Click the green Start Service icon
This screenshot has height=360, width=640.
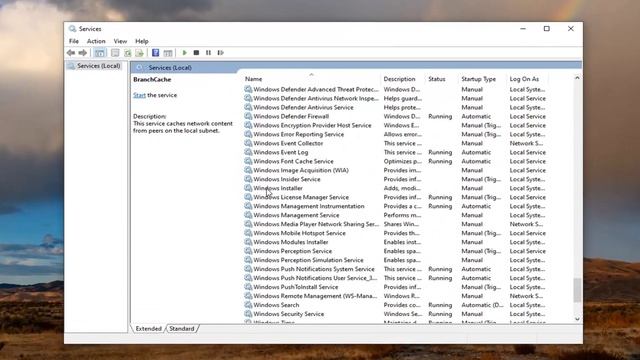coord(184,53)
